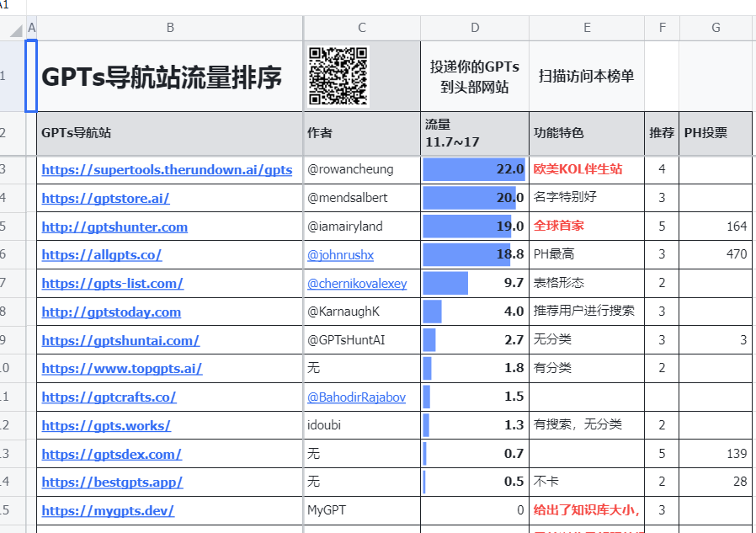Screen dimensions: 756x533
Task: Select the PH投票 value 470 cell
Action: pyautogui.click(x=716, y=254)
